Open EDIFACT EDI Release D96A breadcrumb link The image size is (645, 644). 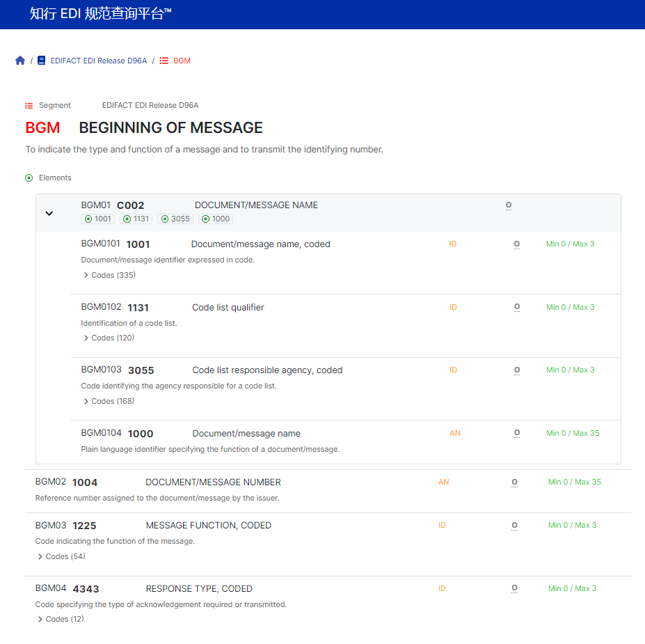98,61
